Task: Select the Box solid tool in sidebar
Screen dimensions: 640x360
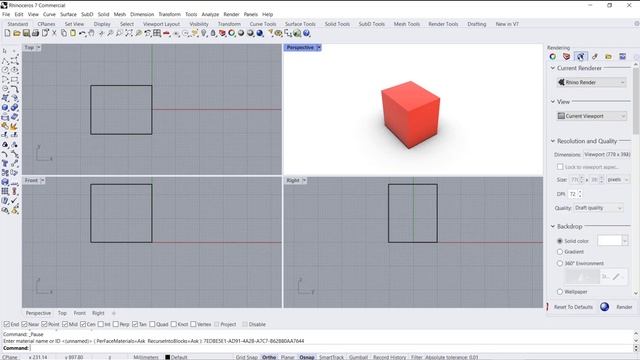Action: [x=5, y=107]
